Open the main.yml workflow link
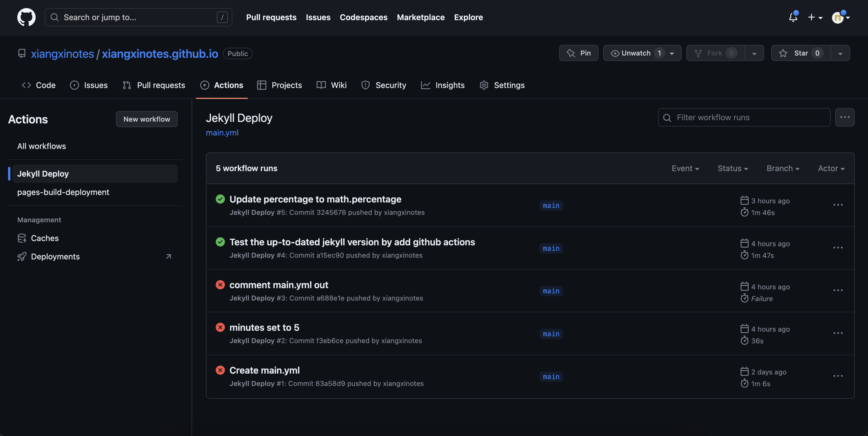The height and width of the screenshot is (436, 868). 222,132
